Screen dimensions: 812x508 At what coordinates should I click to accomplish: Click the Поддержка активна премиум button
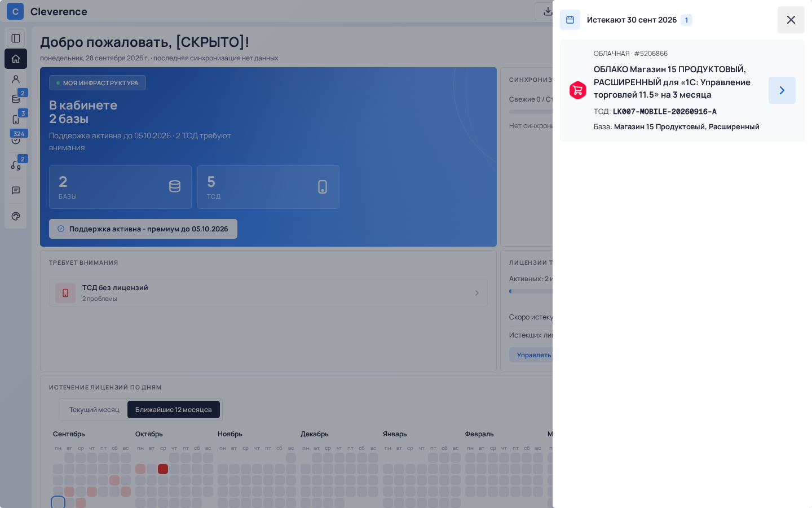click(143, 229)
